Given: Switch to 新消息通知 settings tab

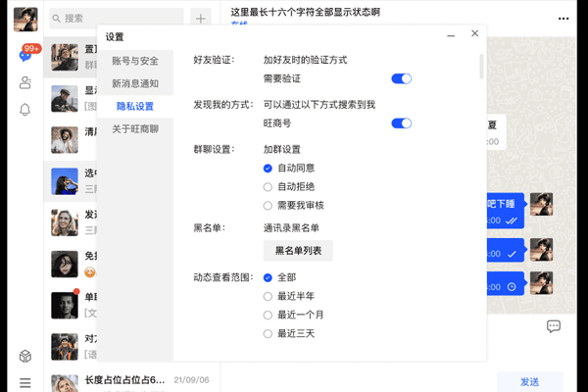Looking at the screenshot, I should click(x=135, y=83).
